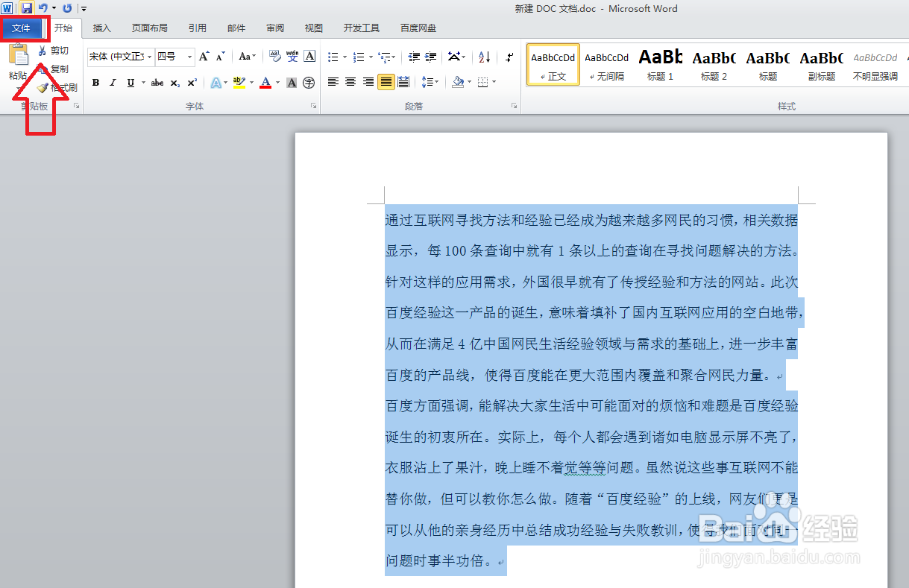
Task: Switch to the 引用 tab
Action: point(198,28)
